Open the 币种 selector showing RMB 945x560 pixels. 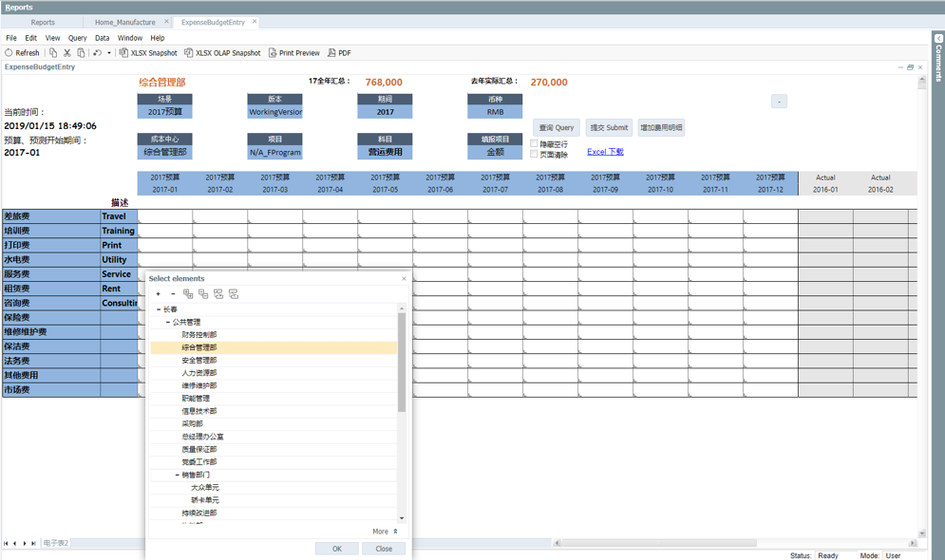(x=495, y=112)
